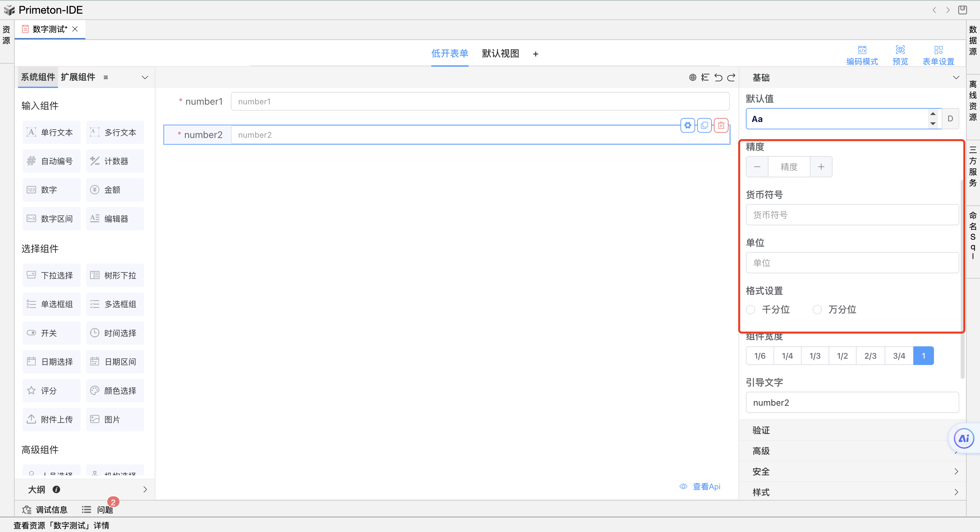Increase 精度 with the plus button
This screenshot has height=532, width=980.
[821, 167]
